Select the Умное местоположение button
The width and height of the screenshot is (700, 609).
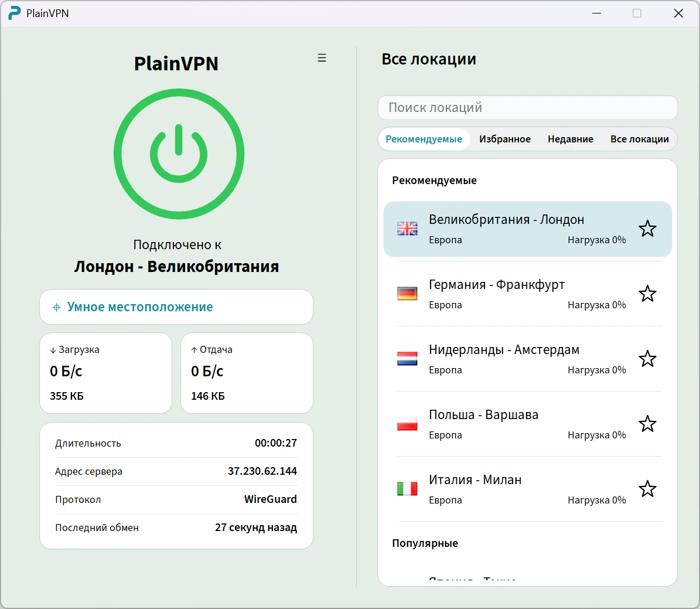[176, 307]
